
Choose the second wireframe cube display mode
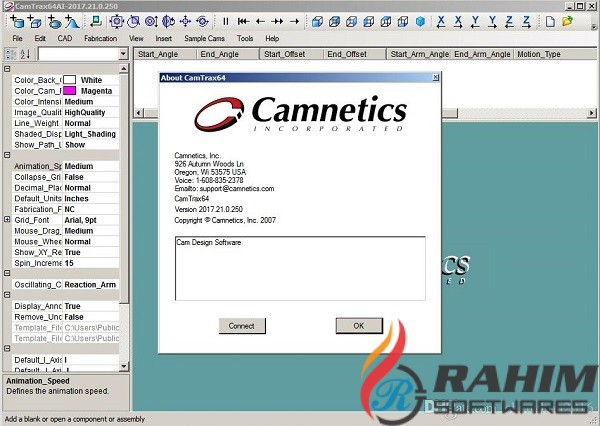(x=334, y=21)
